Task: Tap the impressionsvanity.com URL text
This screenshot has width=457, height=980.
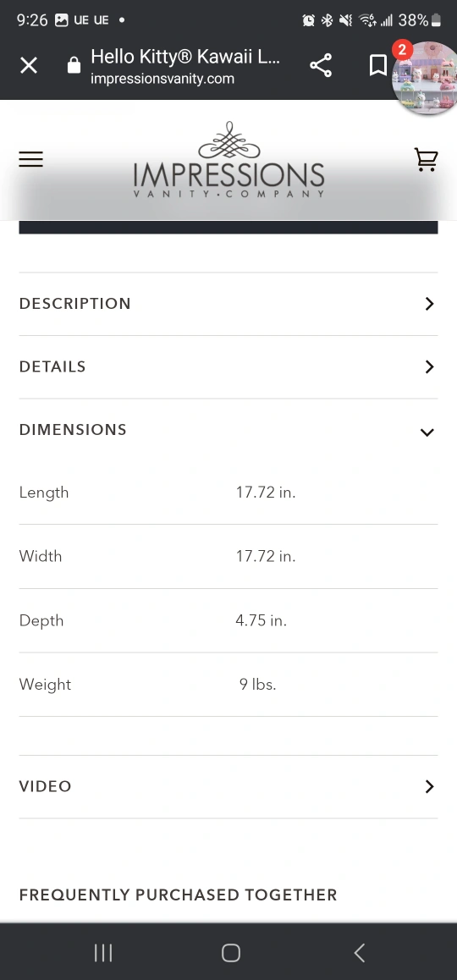Action: 162,80
